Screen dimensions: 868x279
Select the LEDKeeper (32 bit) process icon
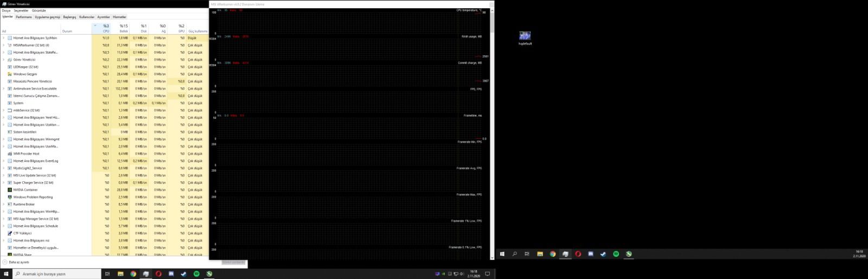pyautogui.click(x=10, y=67)
